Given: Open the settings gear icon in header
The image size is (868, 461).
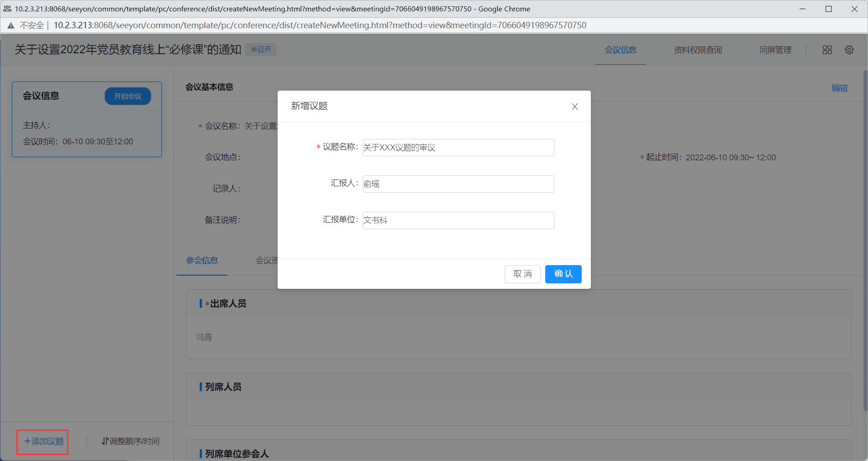Looking at the screenshot, I should point(849,50).
